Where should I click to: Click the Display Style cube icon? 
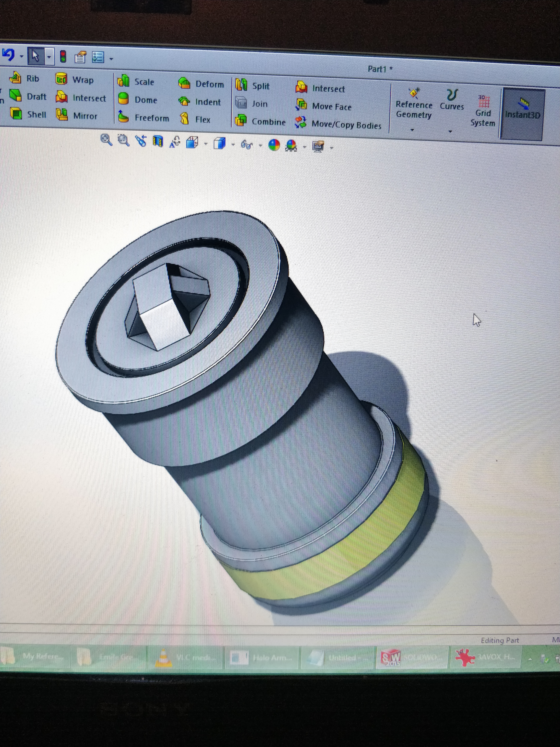pos(220,143)
